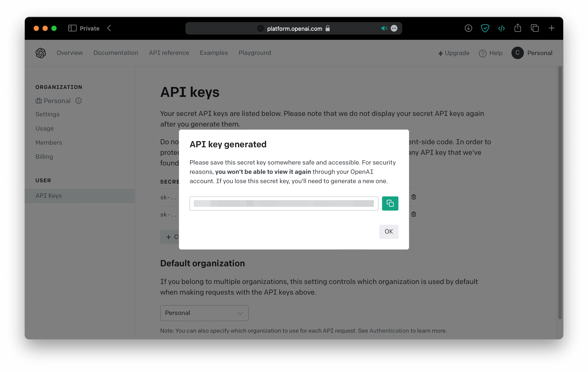Expand the default organization dropdown

204,313
